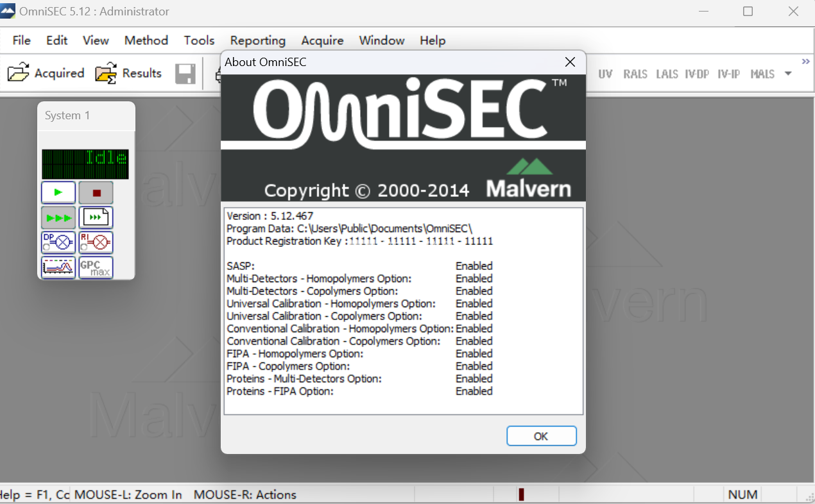Open the Method menu
Image resolution: width=815 pixels, height=504 pixels.
pyautogui.click(x=146, y=40)
